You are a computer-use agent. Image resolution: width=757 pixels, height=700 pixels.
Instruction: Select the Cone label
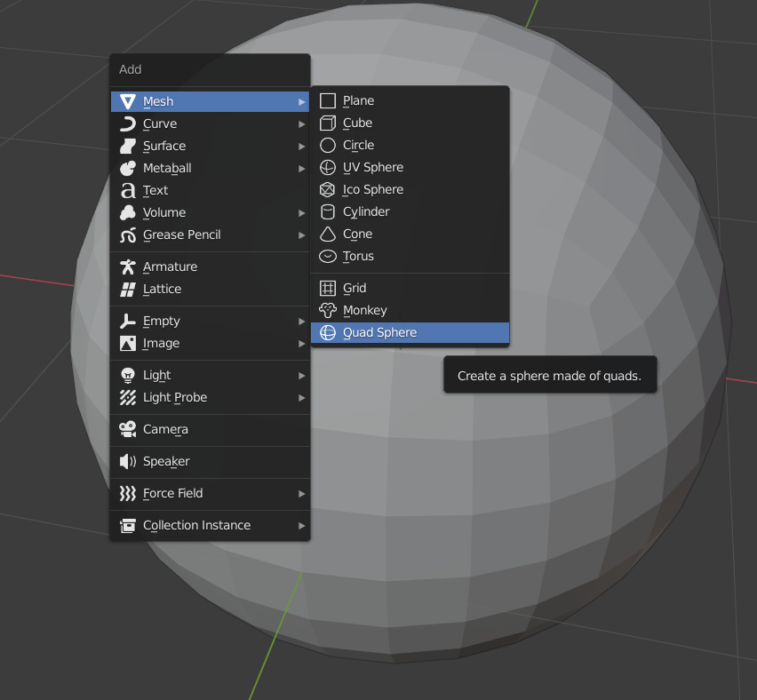[358, 235]
